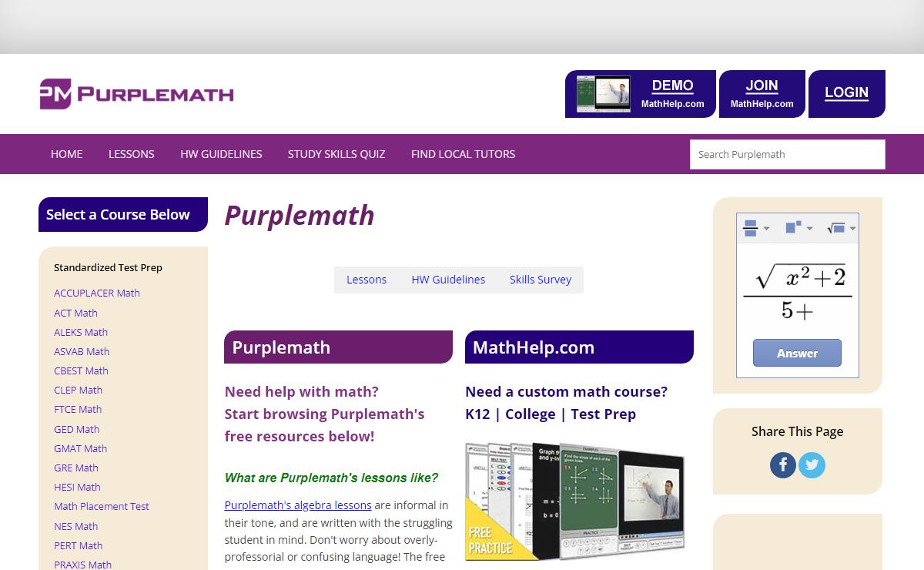The height and width of the screenshot is (570, 924).
Task: Open the DEMO MathHelp.com button
Action: coord(641,94)
